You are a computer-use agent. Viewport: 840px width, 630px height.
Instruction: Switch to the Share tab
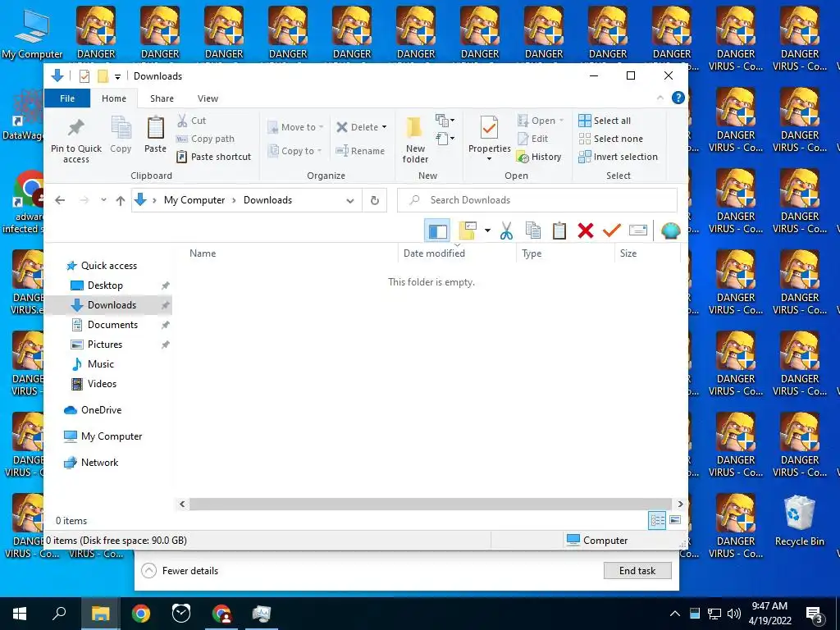click(162, 98)
